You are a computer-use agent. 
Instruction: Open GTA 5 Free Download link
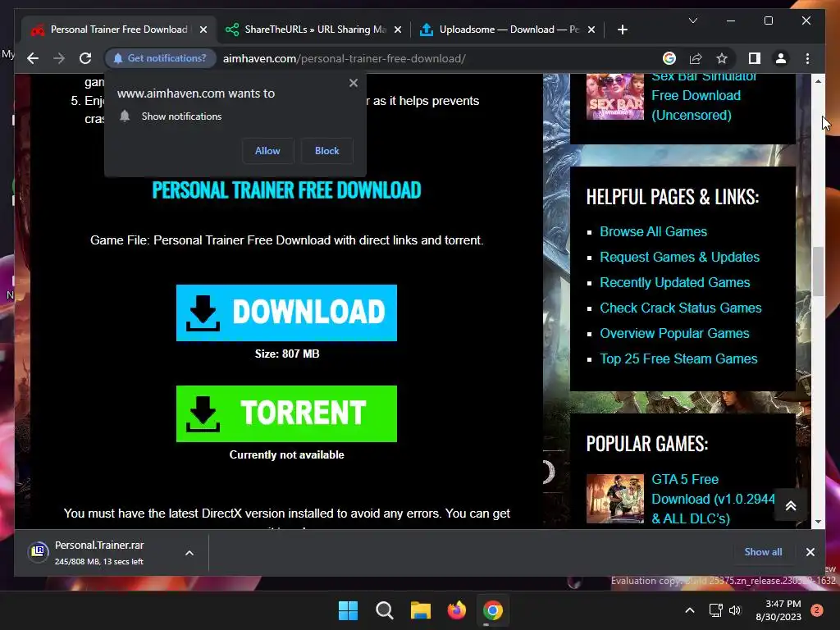coord(713,499)
